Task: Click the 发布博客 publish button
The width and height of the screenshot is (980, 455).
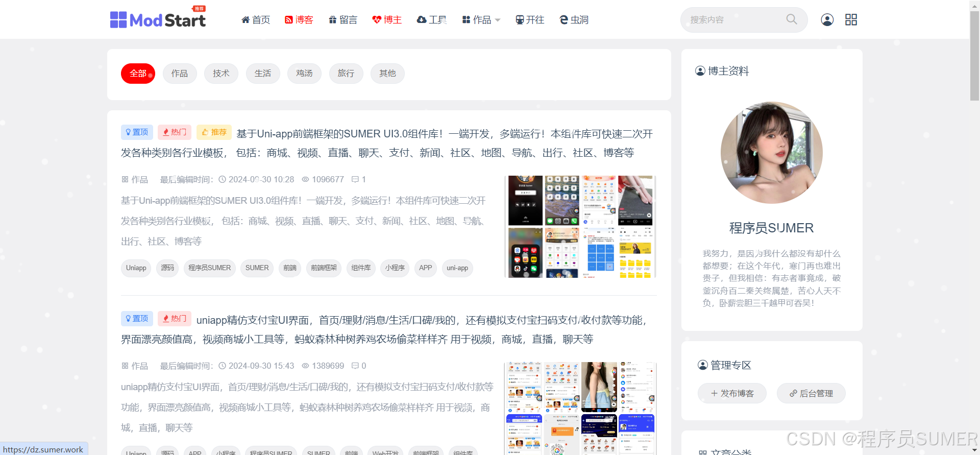Action: 732,393
